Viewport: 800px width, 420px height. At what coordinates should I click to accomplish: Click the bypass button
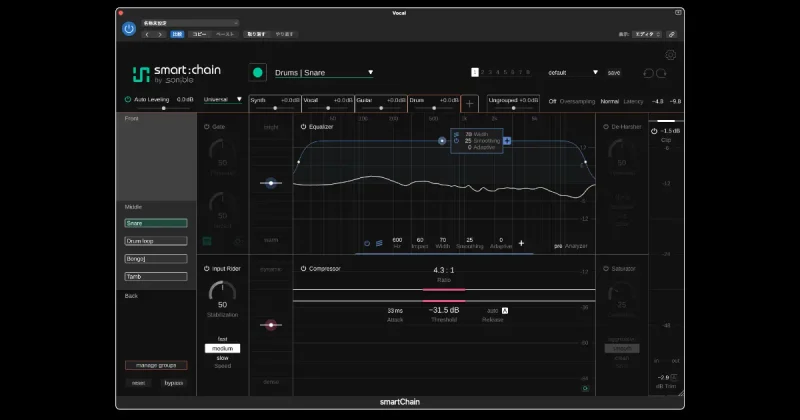[173, 383]
